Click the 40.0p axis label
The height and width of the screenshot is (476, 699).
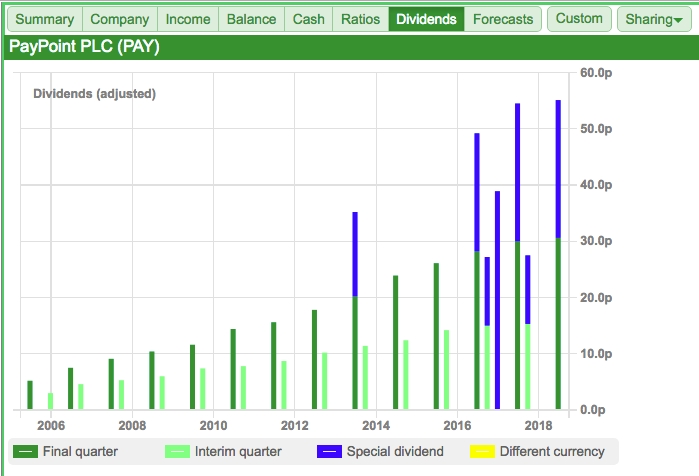596,185
